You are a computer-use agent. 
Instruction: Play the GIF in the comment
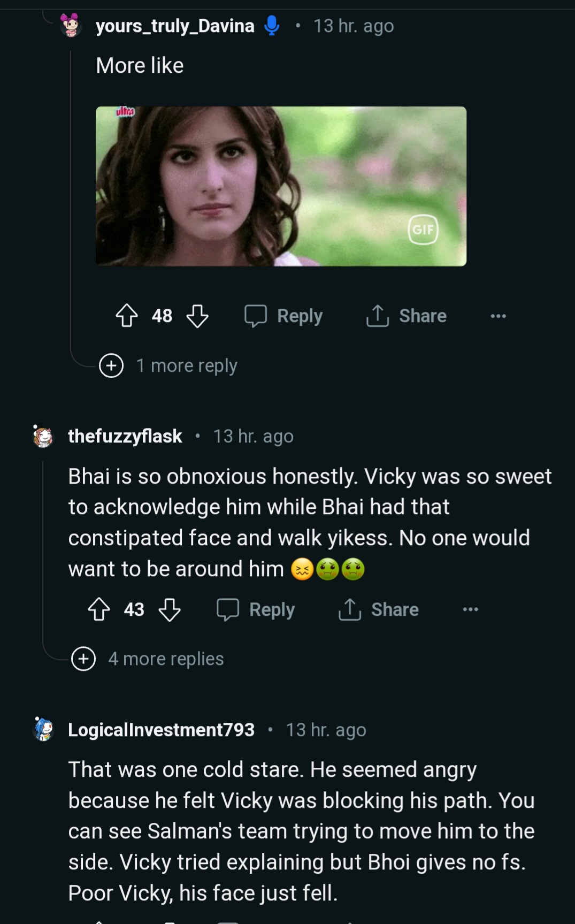pyautogui.click(x=281, y=186)
